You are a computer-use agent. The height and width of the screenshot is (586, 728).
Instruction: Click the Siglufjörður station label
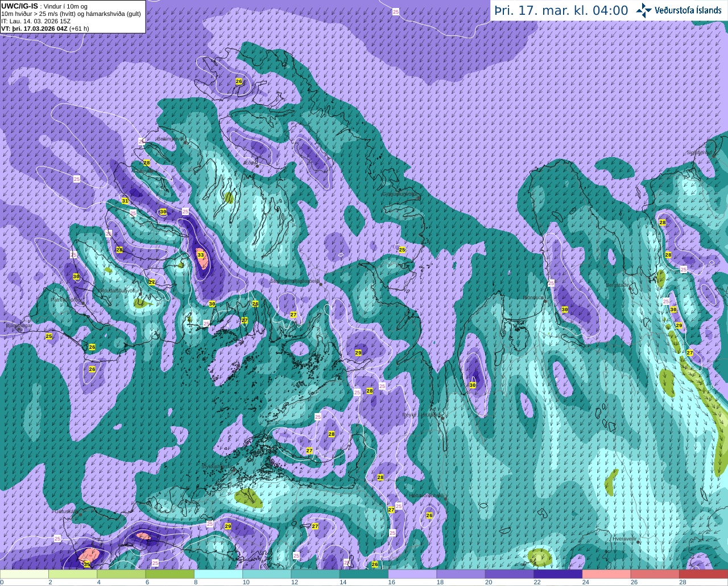pyautogui.click(x=699, y=152)
